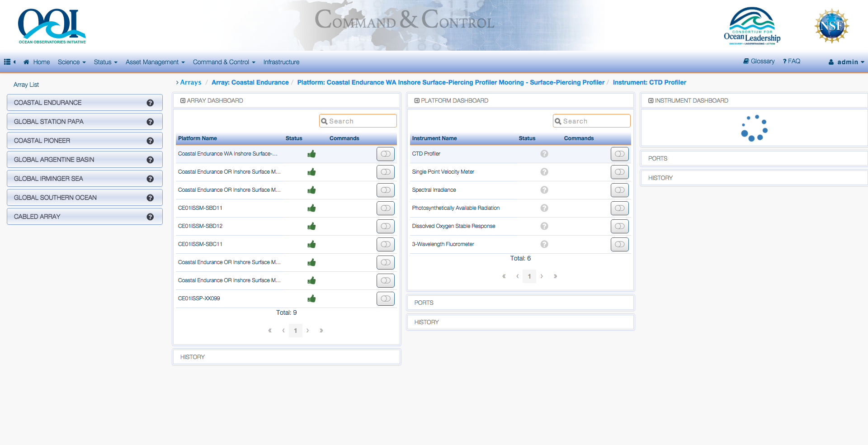Collapse the Instrument Dashboard panel icon
868x445 pixels.
coord(651,101)
